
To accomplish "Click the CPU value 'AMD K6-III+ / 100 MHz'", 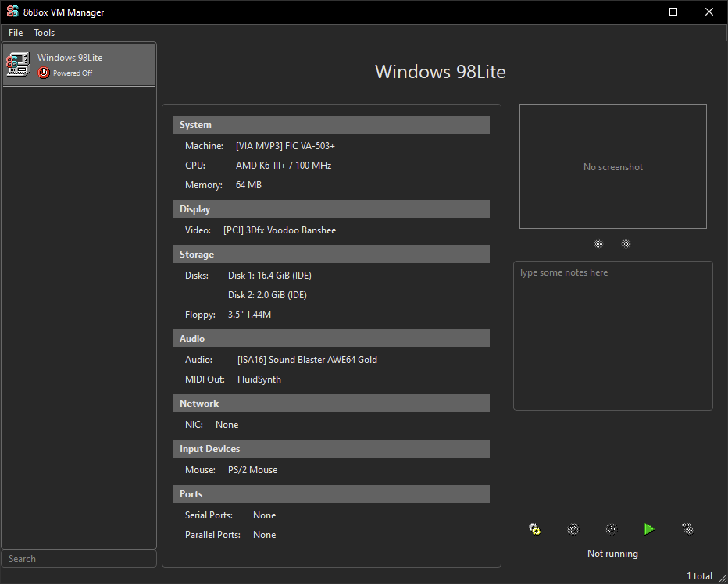I will point(284,166).
